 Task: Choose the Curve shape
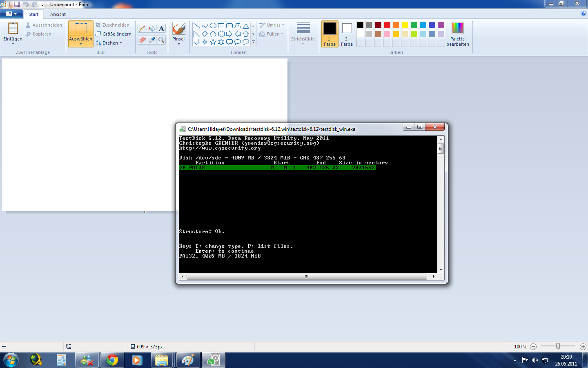[x=205, y=26]
